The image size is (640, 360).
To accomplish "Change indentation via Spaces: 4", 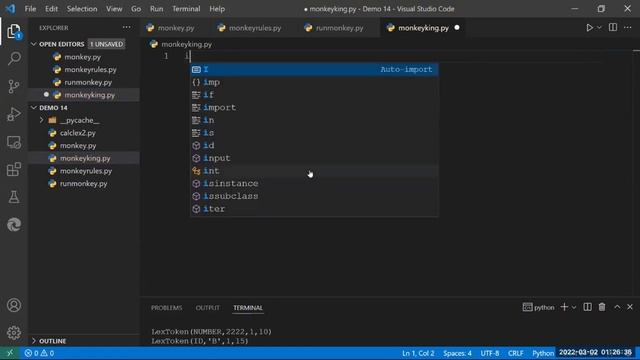I will coord(457,353).
